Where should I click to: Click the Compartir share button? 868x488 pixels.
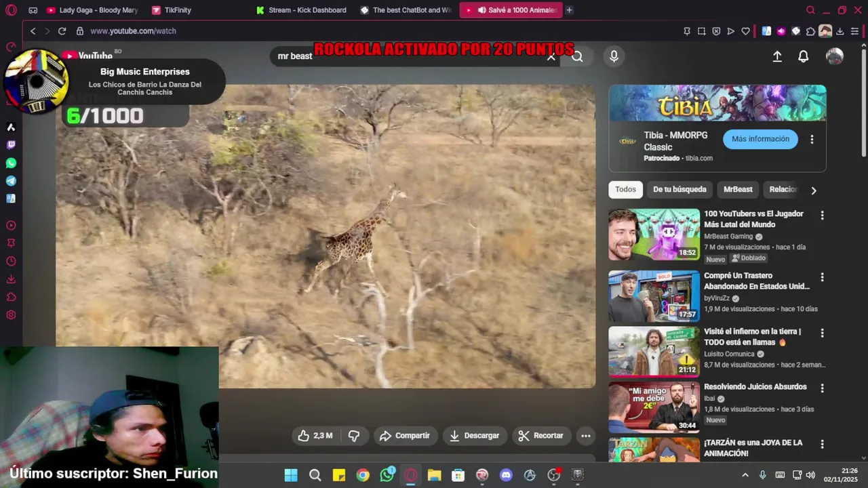click(405, 436)
